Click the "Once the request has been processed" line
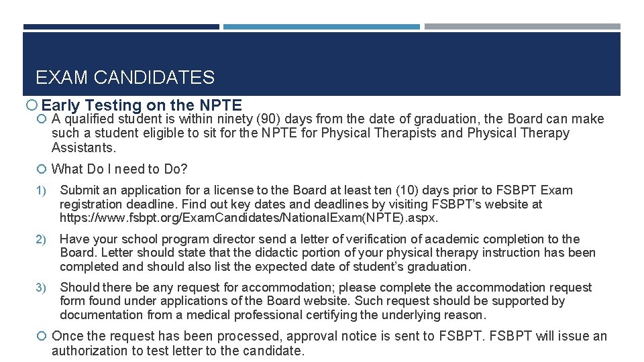This screenshot has width=644, height=362. tap(329, 336)
